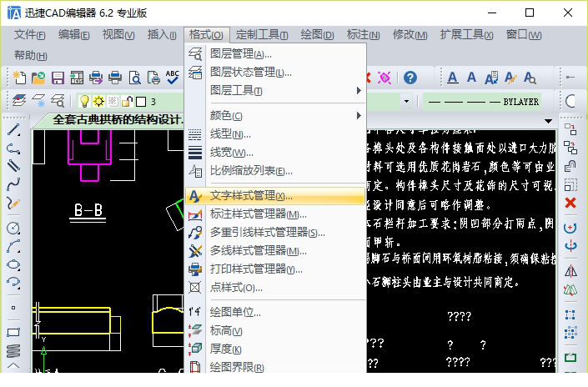Image resolution: width=588 pixels, height=387 pixels.
Task: Choose 点样式(O)... menu item
Action: pos(275,288)
